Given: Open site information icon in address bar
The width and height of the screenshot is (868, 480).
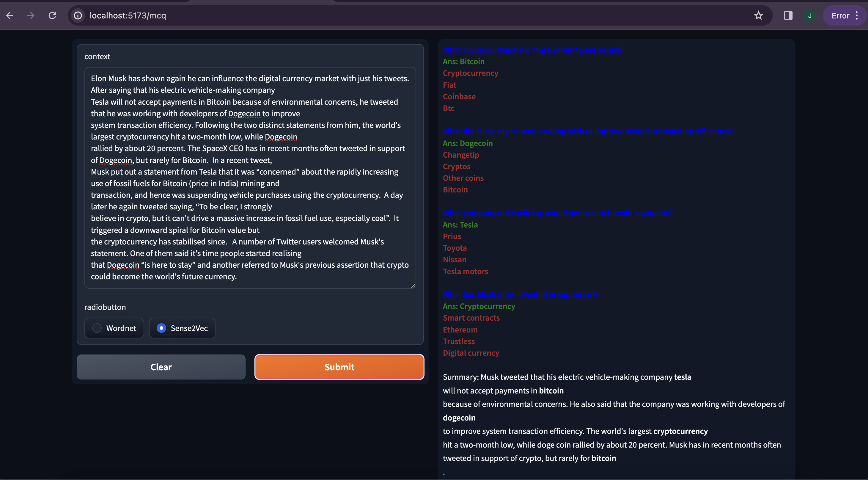Looking at the screenshot, I should 78,15.
